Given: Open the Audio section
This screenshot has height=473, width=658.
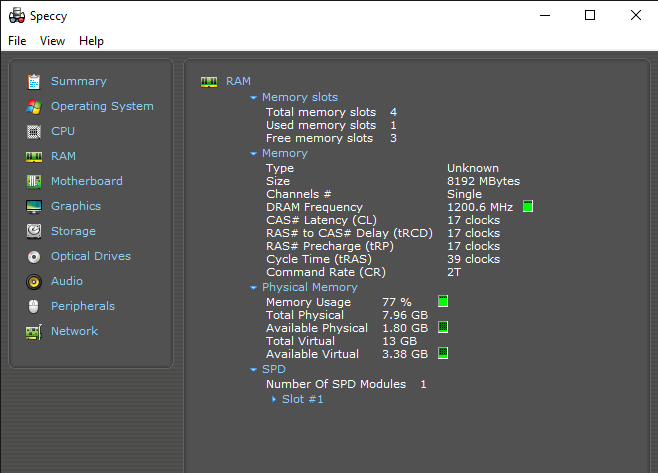Looking at the screenshot, I should coord(67,281).
